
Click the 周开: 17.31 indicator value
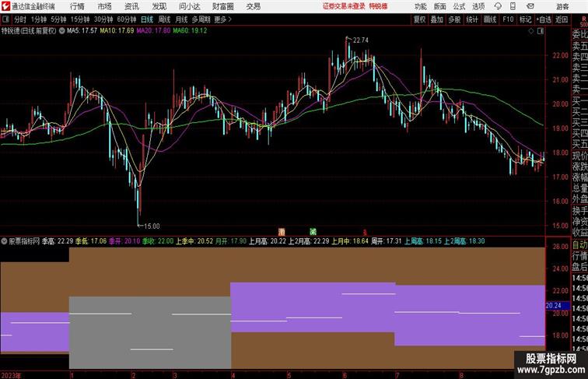point(387,241)
